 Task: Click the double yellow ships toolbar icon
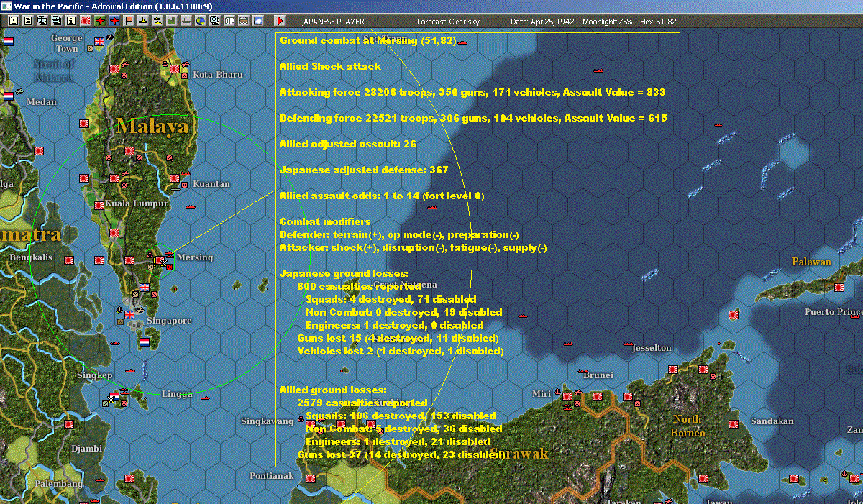(157, 21)
